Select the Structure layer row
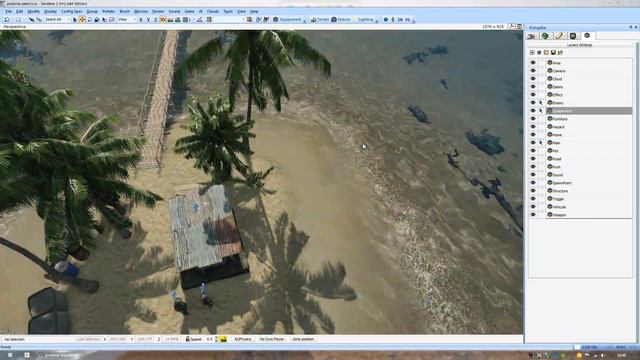This screenshot has height=360, width=640. pos(589,191)
